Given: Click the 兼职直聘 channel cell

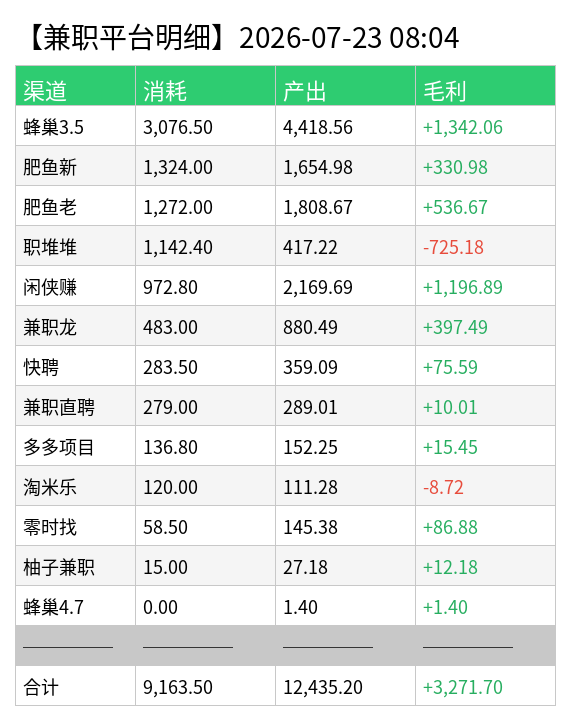Looking at the screenshot, I should 75,406.
